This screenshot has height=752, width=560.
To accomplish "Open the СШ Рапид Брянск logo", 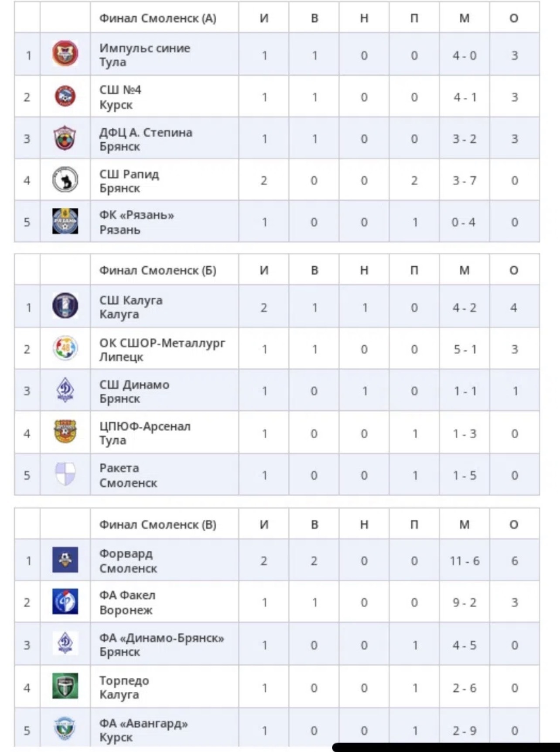I will pos(65,180).
